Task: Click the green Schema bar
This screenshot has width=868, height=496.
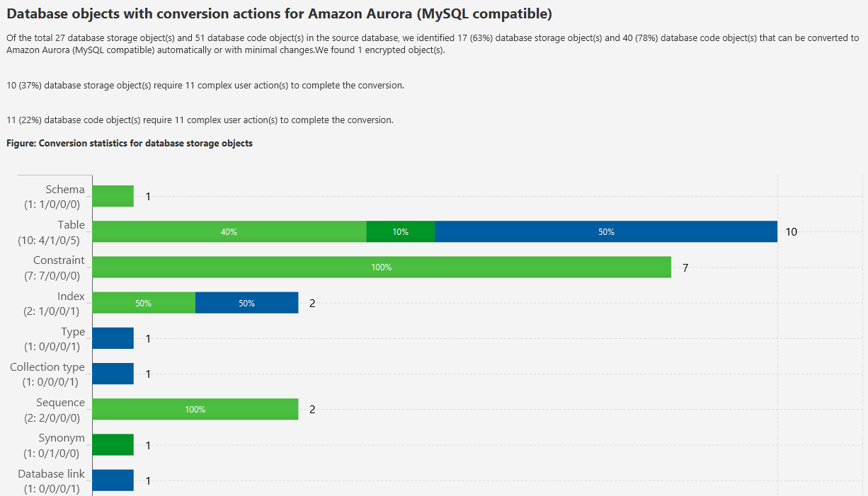Action: pos(113,196)
